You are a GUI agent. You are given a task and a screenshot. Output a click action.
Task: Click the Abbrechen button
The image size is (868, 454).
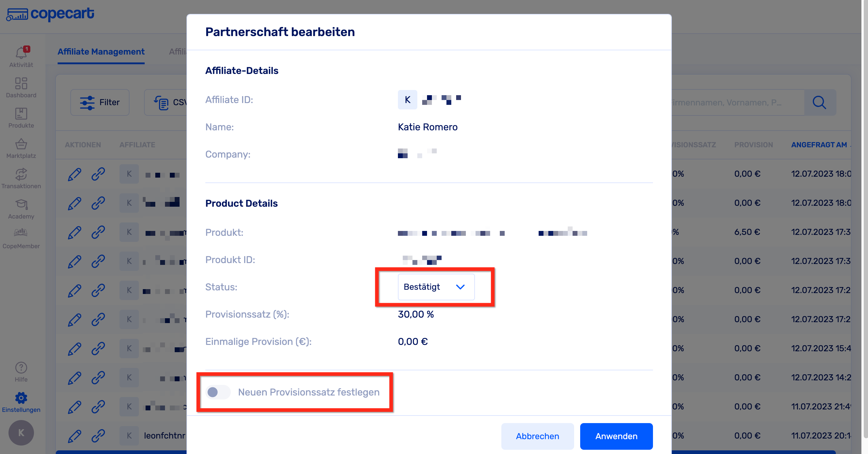click(x=537, y=436)
